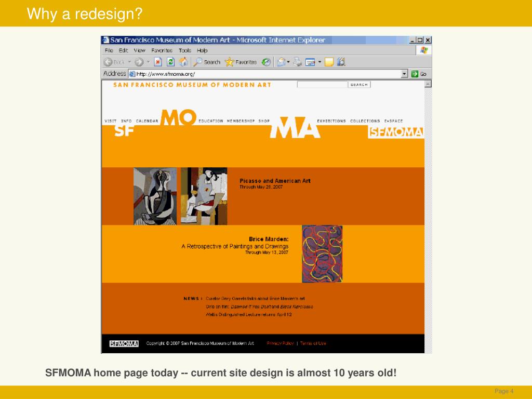Click the Search toolbar label
The width and height of the screenshot is (532, 399).
212,62
